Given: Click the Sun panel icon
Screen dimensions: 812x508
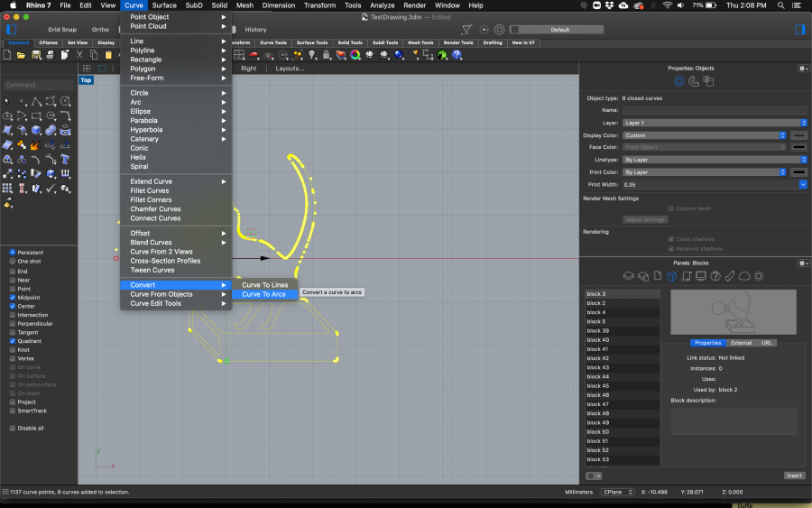Looking at the screenshot, I should 759,275.
